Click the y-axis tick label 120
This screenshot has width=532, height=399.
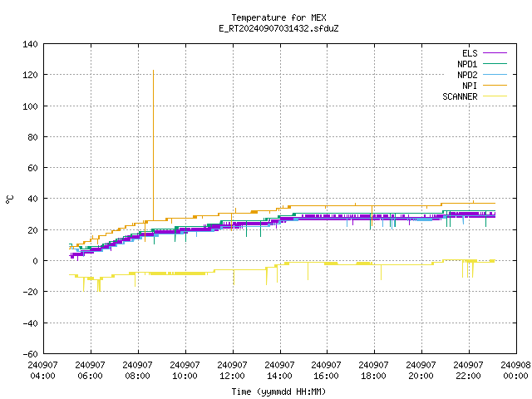pos(30,75)
